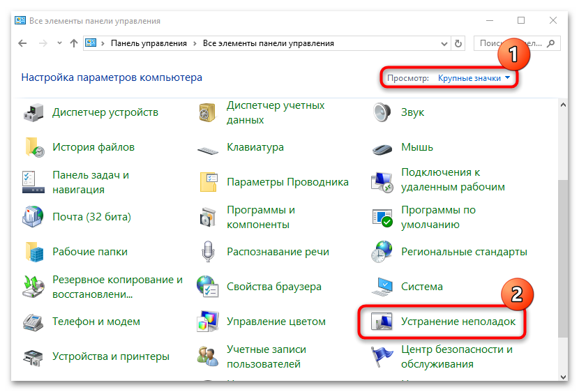
Task: Open Региональные стандарты link
Action: click(464, 252)
